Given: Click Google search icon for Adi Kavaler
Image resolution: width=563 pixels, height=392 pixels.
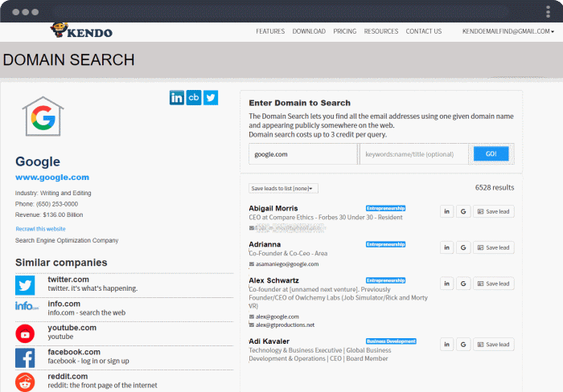Looking at the screenshot, I should tap(463, 344).
